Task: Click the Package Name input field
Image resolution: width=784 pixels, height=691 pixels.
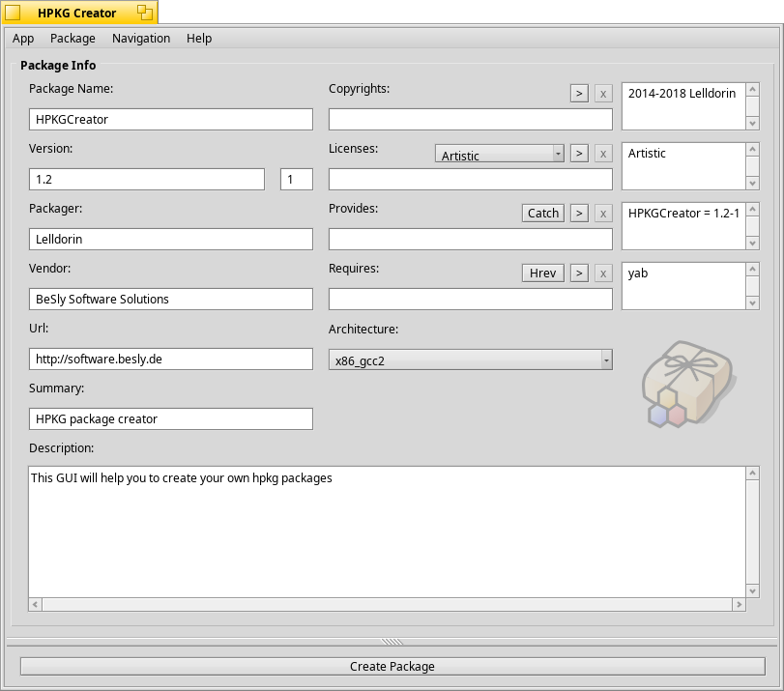Action: click(171, 119)
